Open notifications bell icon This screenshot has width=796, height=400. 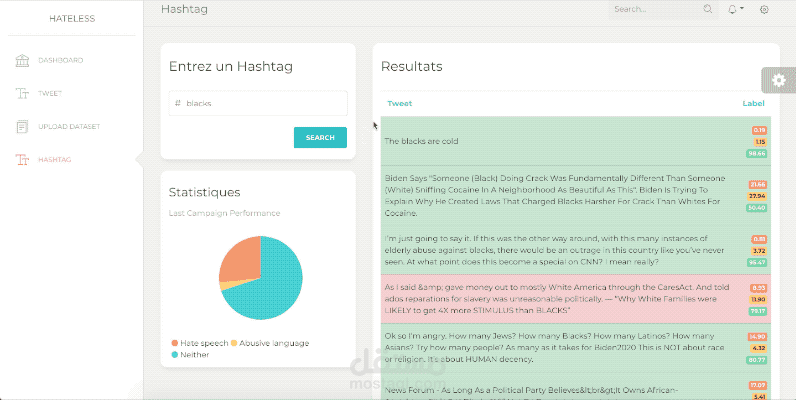point(732,9)
